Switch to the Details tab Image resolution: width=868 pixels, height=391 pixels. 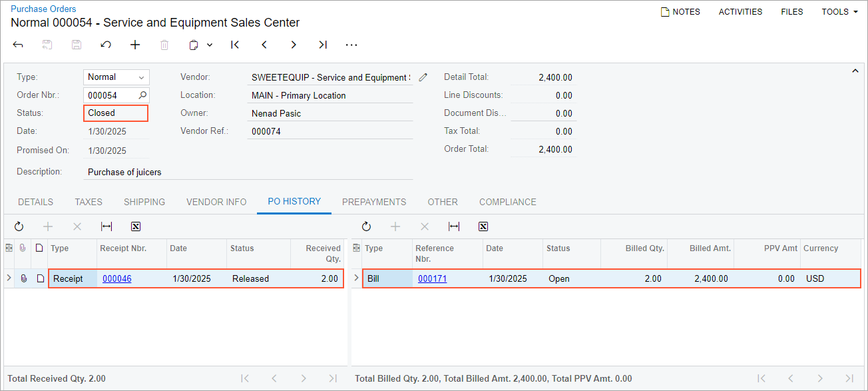tap(35, 202)
